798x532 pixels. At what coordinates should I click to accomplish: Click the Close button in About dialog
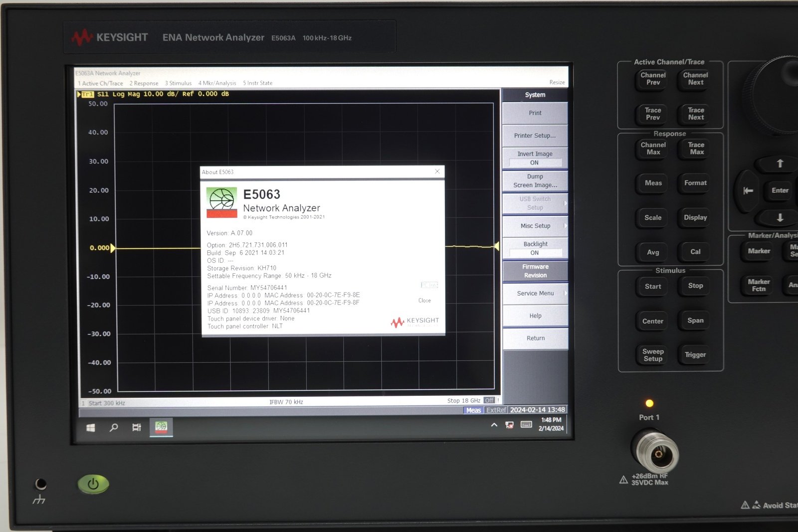coord(424,301)
